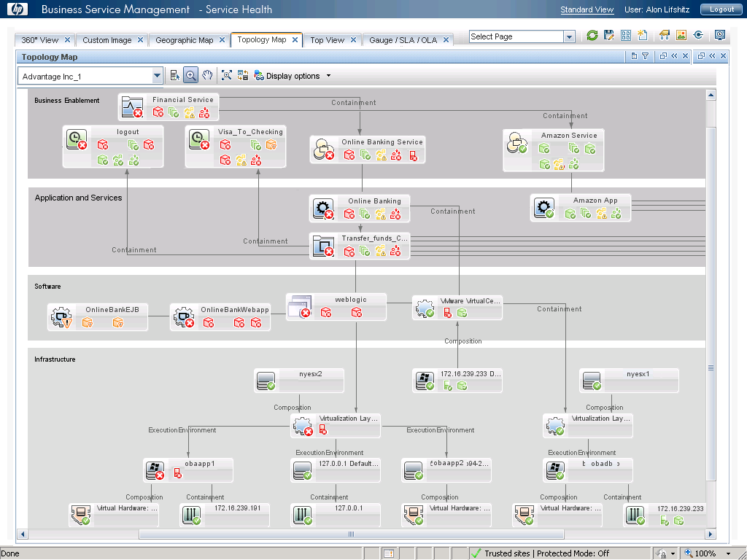Click the Logout button
Image resolution: width=747 pixels, height=560 pixels.
[x=721, y=9]
